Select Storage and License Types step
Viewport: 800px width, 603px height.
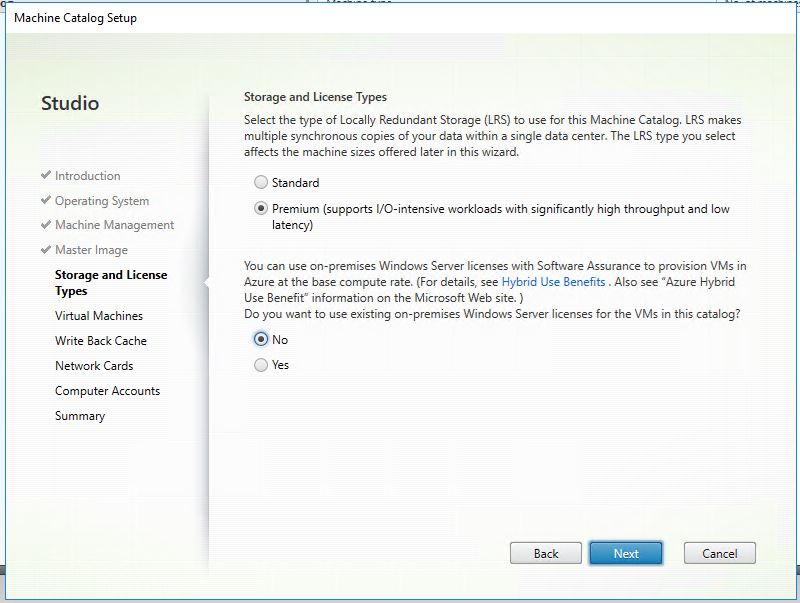point(110,283)
